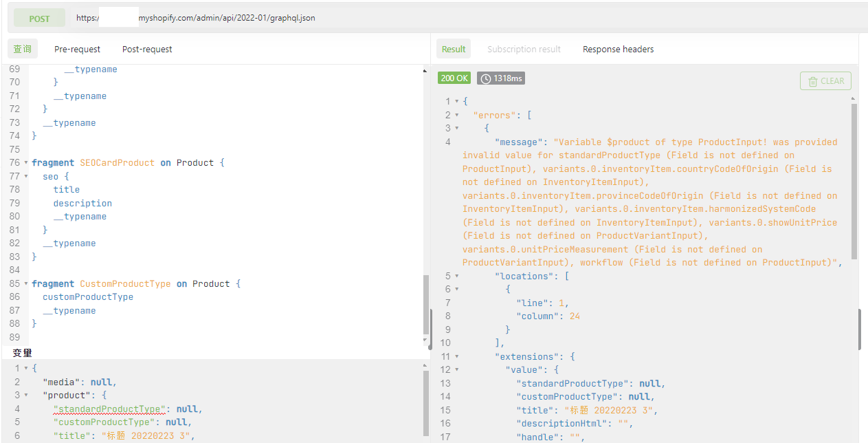Open the Post-request tab
868x443 pixels.
click(x=147, y=49)
